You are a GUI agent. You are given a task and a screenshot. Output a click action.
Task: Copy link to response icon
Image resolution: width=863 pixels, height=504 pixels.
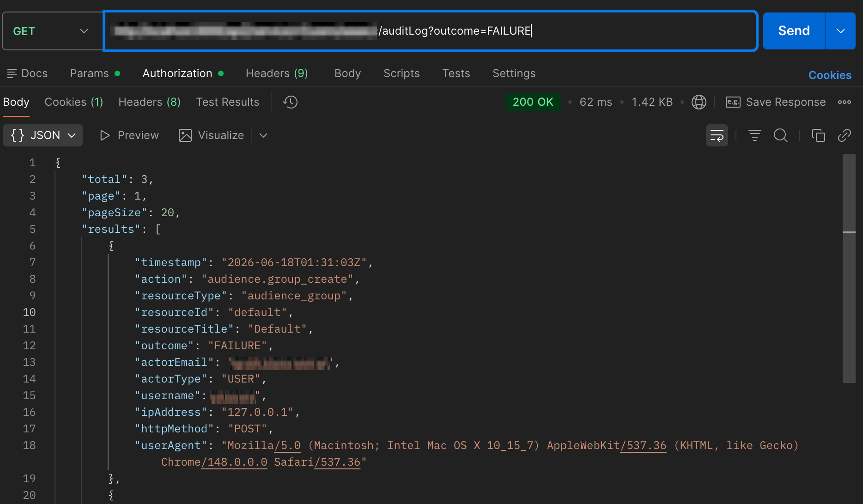coord(845,135)
